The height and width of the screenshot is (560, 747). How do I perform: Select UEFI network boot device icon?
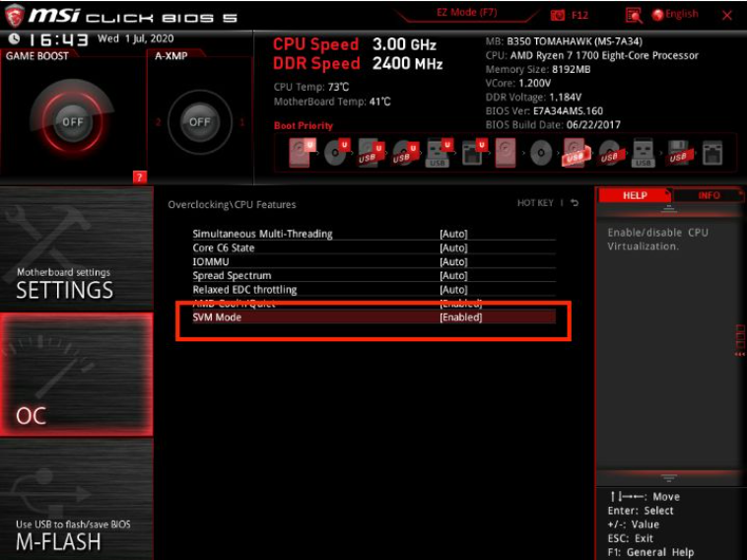point(474,153)
